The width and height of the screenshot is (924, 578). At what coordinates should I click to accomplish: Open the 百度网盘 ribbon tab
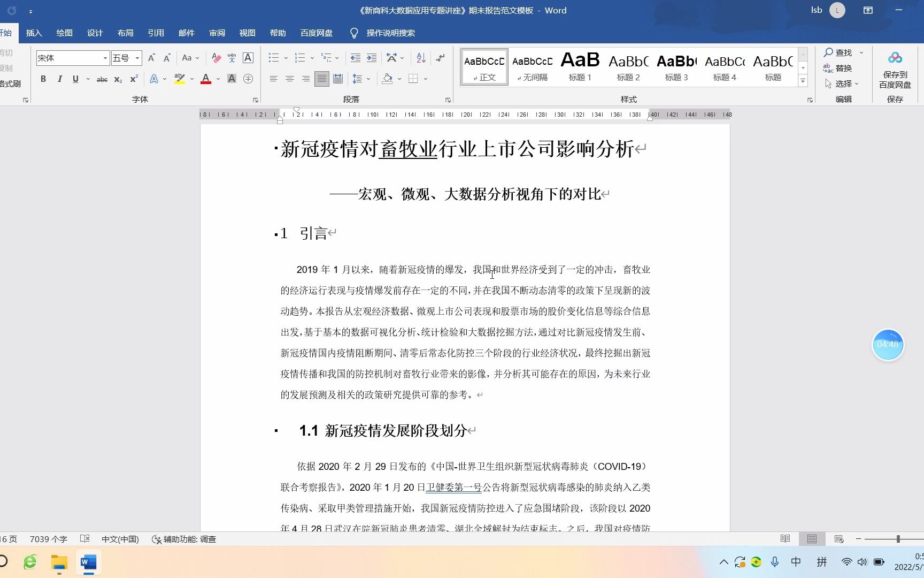[316, 33]
